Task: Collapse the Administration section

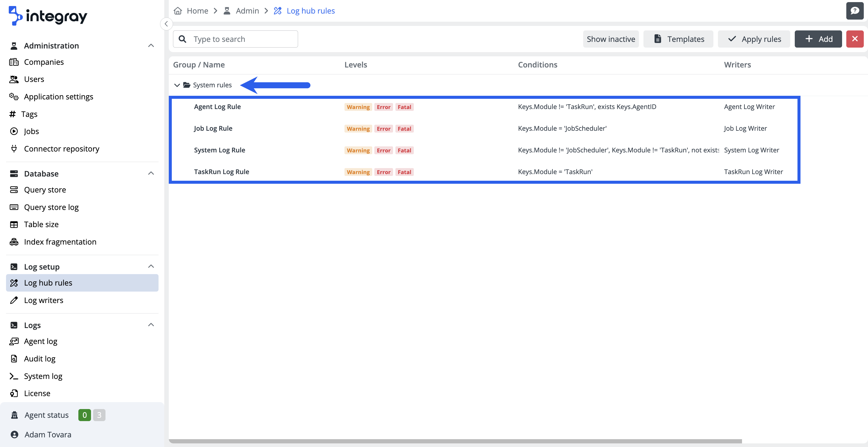Action: pyautogui.click(x=151, y=45)
